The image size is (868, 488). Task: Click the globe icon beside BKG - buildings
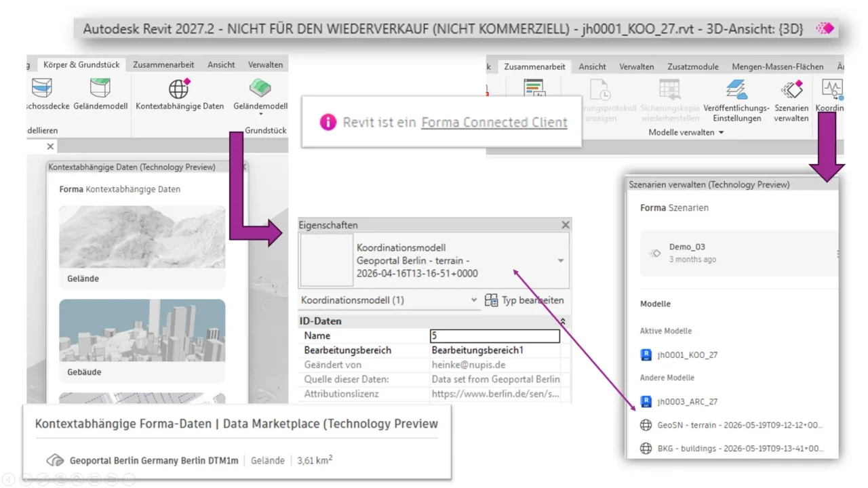click(x=646, y=448)
